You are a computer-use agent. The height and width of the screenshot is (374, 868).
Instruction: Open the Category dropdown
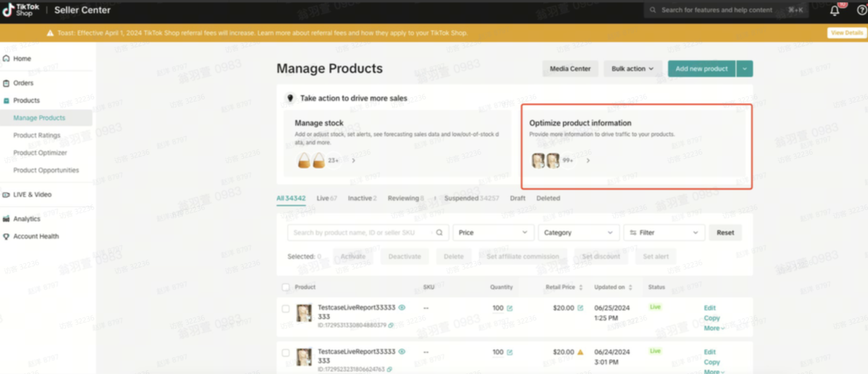[x=578, y=233]
